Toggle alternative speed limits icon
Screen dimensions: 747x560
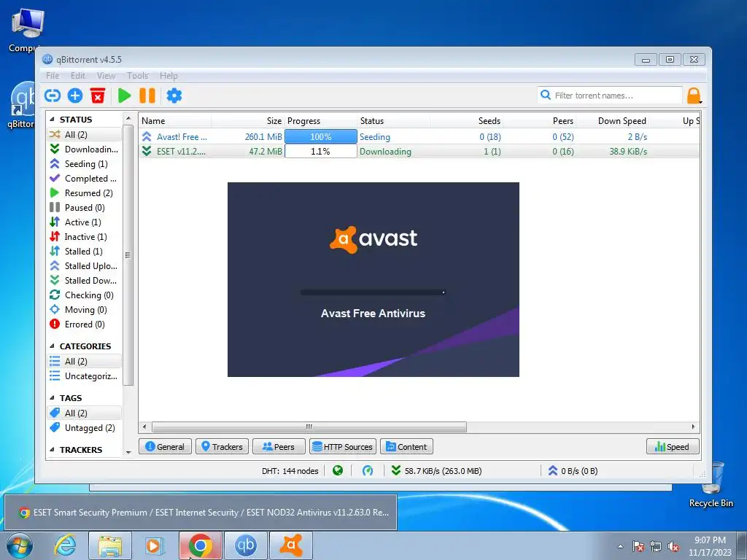[x=368, y=471]
